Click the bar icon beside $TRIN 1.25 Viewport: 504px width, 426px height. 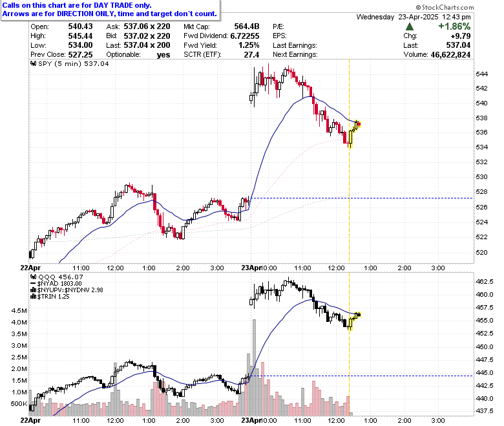pos(33,297)
